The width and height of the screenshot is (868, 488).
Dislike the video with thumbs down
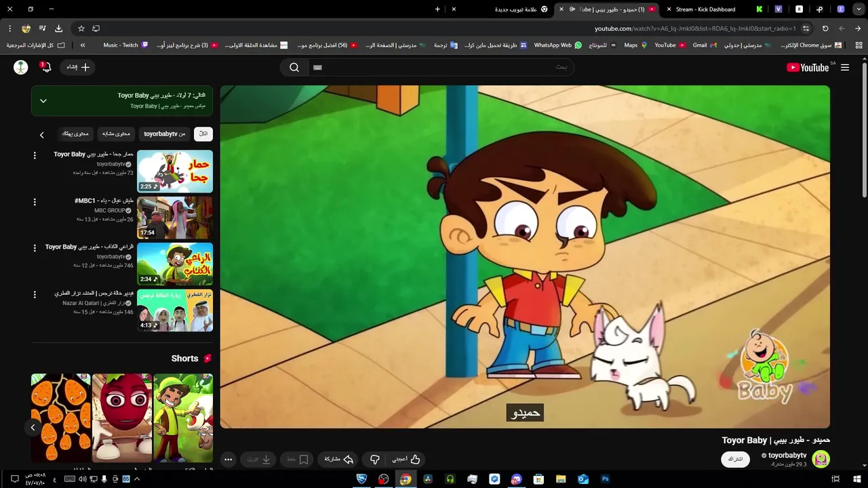374,460
